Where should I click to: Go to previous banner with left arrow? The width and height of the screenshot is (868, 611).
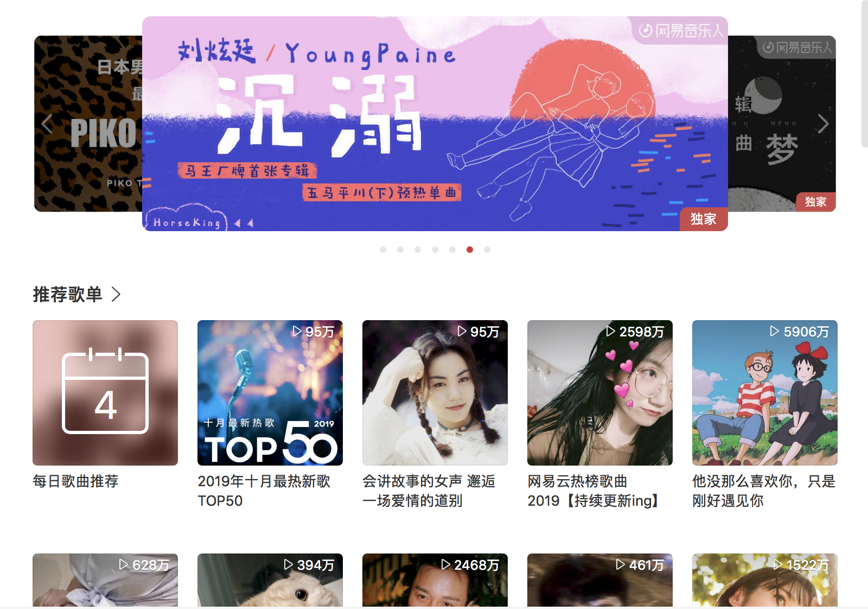point(47,124)
